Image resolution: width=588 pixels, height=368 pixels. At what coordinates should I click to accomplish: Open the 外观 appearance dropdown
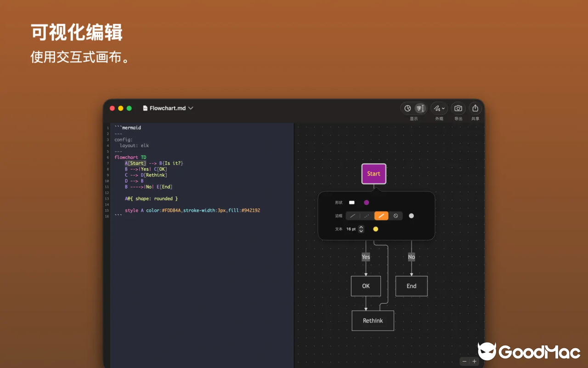point(440,109)
